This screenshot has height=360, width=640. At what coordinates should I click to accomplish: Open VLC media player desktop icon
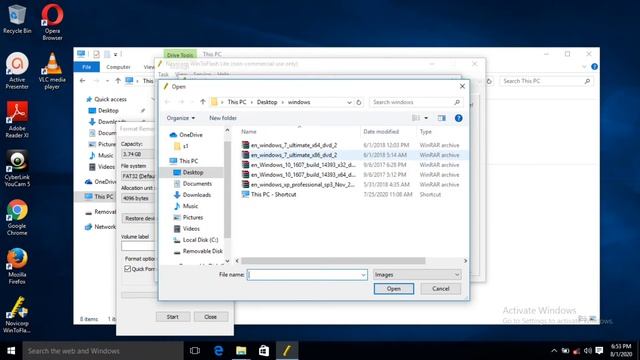pyautogui.click(x=52, y=71)
